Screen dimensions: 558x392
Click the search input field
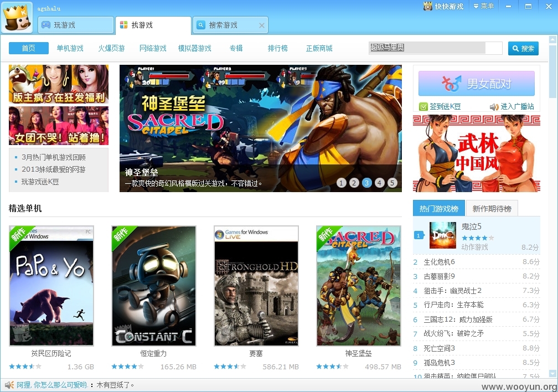(436, 48)
